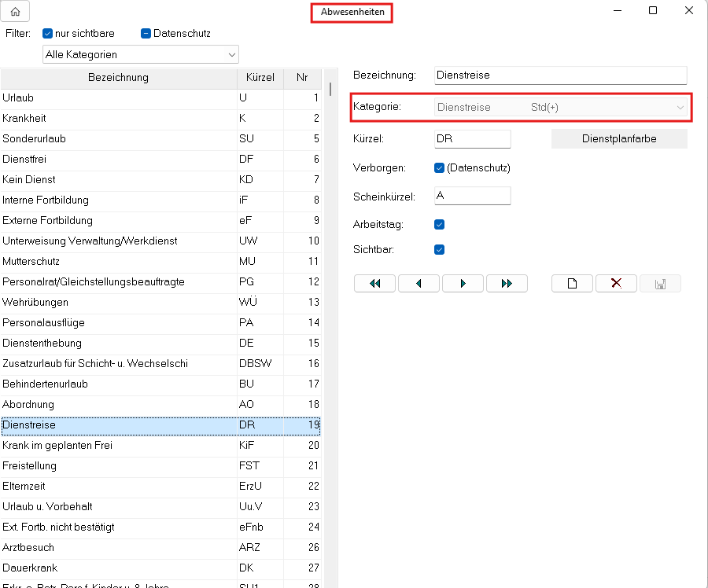Uncheck the Sichtbar checkbox
Image resolution: width=708 pixels, height=588 pixels.
point(439,249)
